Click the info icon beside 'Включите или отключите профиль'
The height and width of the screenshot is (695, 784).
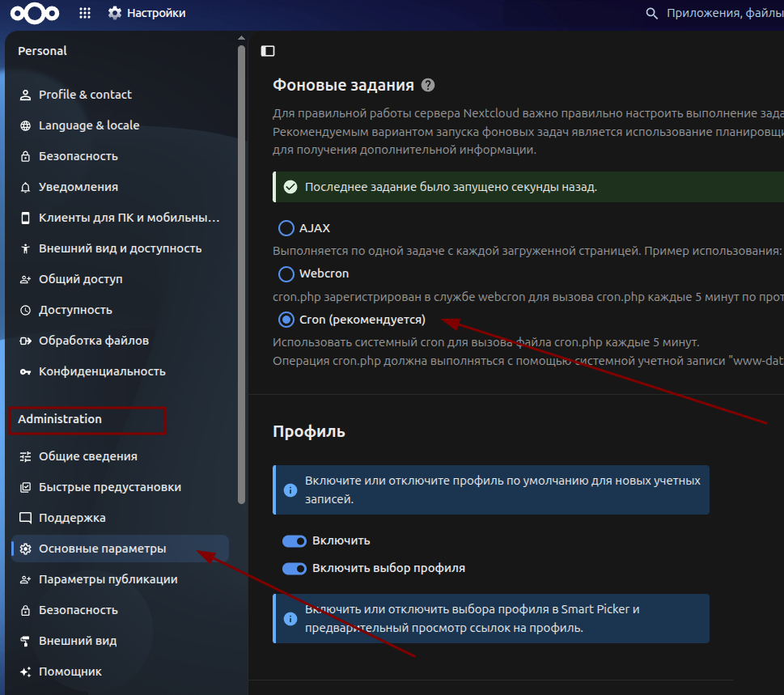[290, 490]
